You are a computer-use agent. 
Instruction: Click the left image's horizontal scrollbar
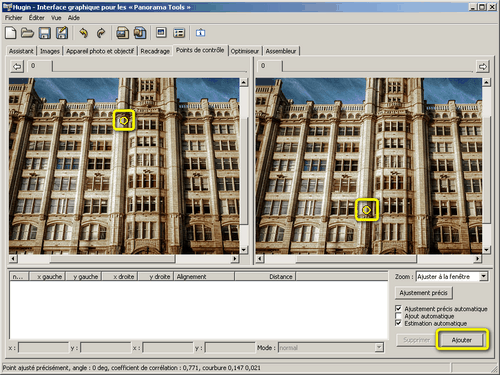[x=124, y=258]
